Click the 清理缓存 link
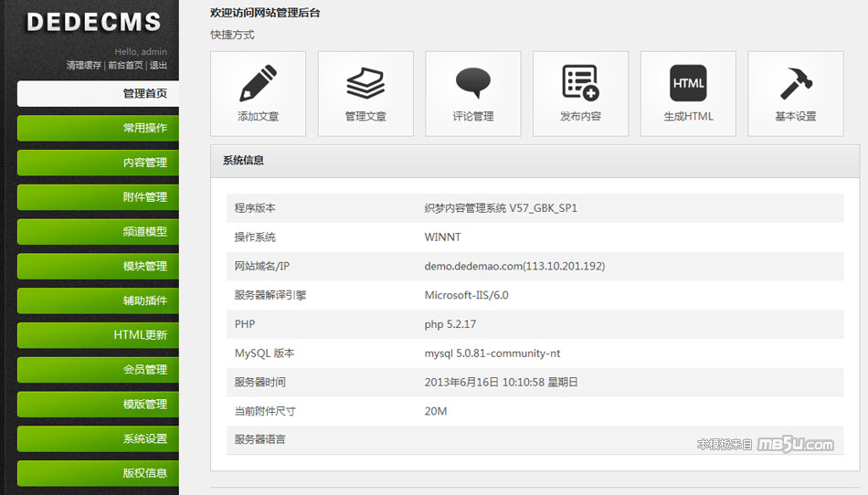This screenshot has width=868, height=495. pyautogui.click(x=83, y=66)
